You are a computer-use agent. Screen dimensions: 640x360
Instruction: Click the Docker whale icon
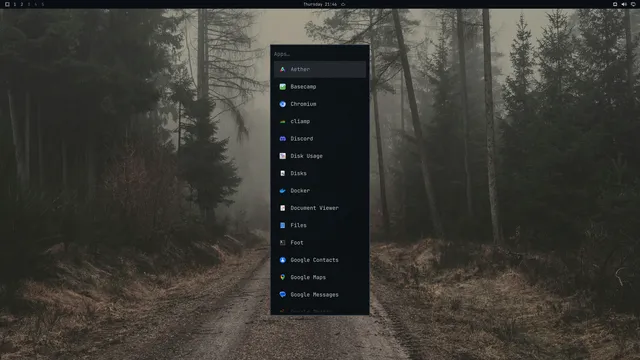[282, 191]
